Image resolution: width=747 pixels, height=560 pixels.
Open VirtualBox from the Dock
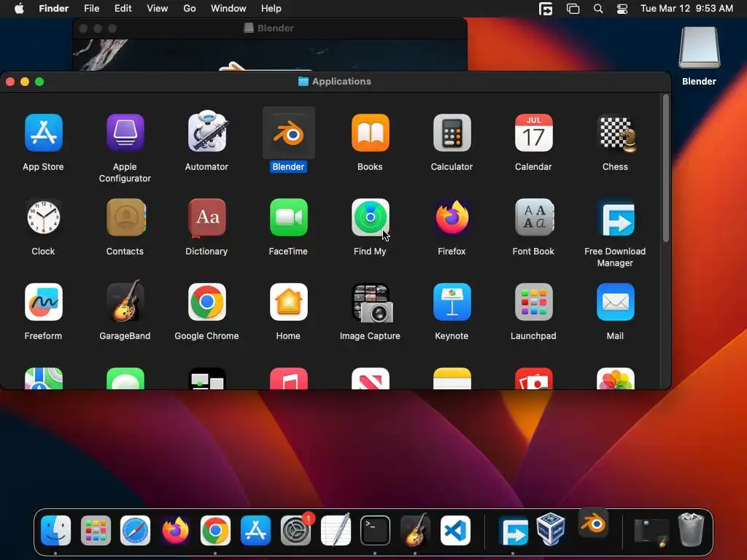coord(551,529)
